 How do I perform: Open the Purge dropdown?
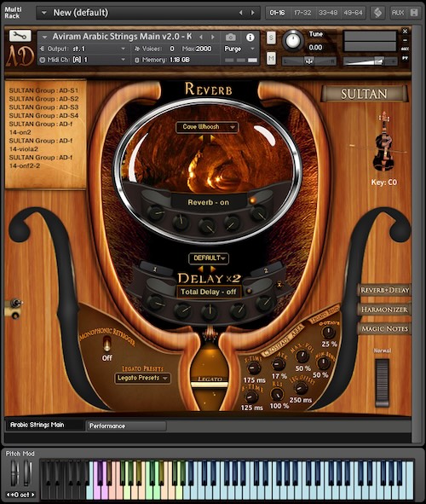coord(239,49)
